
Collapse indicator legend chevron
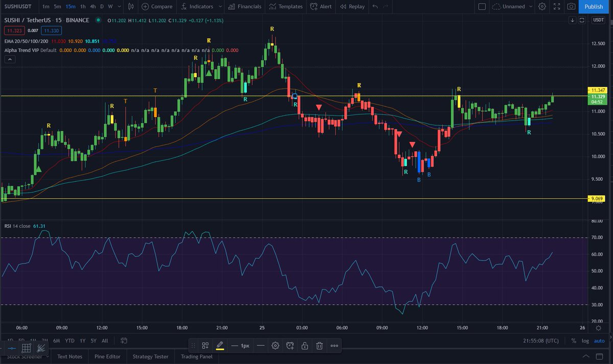tap(10, 60)
